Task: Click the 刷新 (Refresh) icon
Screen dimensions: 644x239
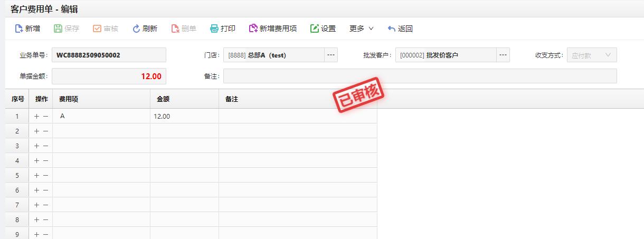Action: [136, 28]
